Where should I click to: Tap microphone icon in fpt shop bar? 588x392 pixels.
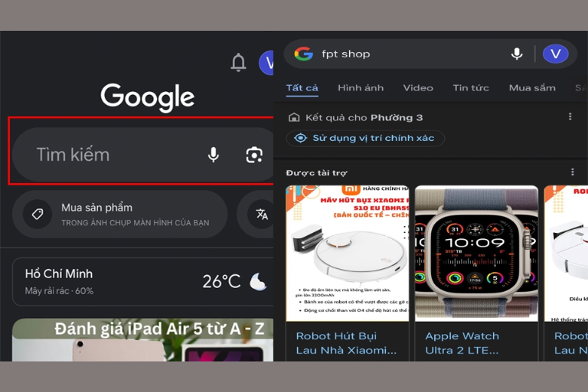516,54
